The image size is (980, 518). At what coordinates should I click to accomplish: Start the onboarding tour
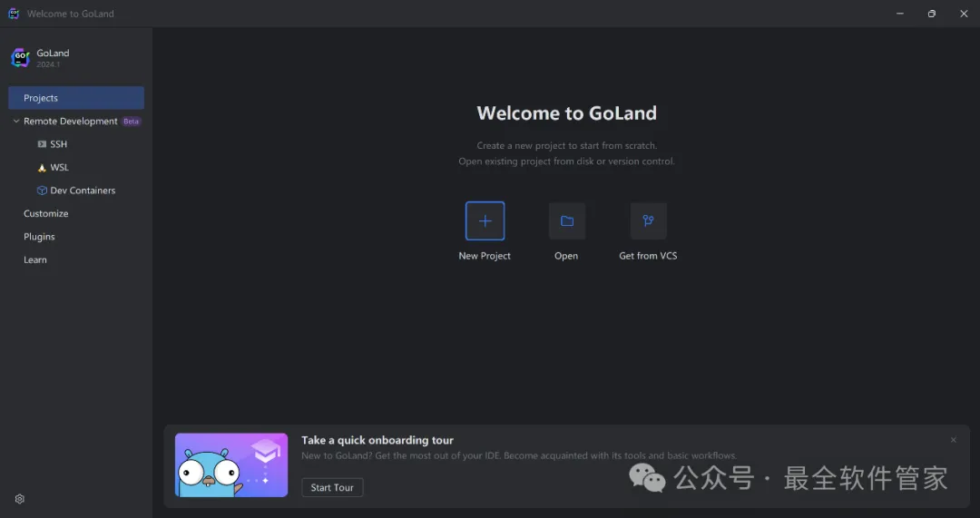point(332,487)
